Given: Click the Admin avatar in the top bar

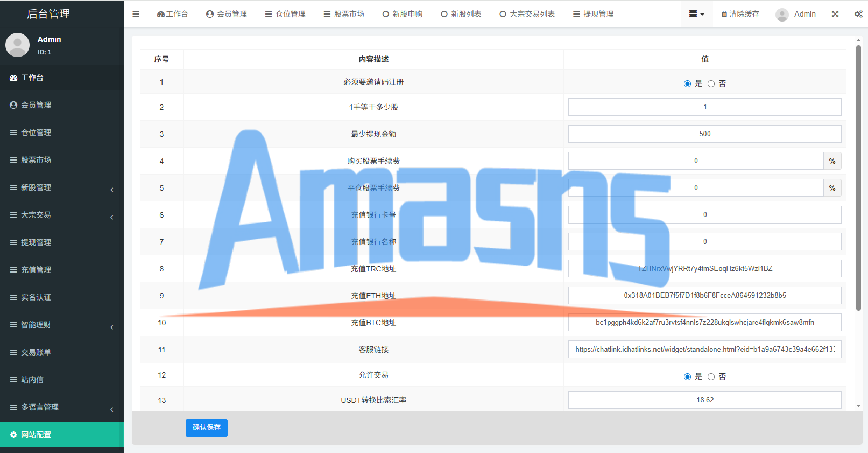Looking at the screenshot, I should pos(782,15).
